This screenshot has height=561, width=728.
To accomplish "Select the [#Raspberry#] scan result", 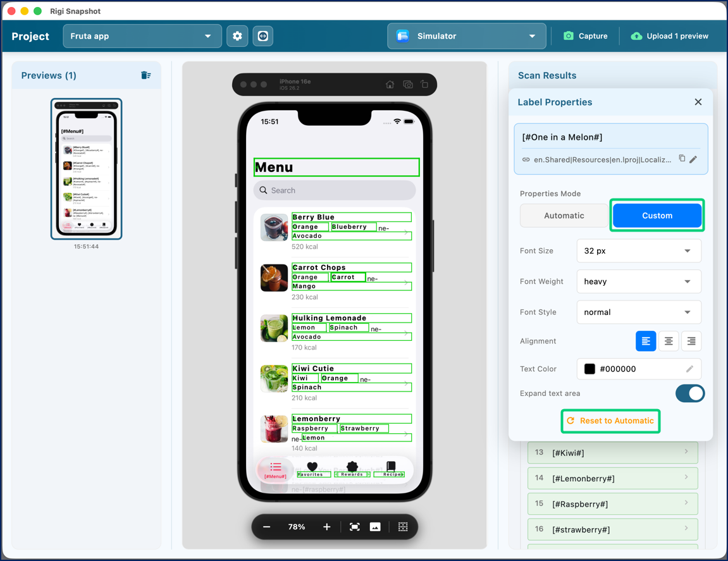I will tap(612, 504).
